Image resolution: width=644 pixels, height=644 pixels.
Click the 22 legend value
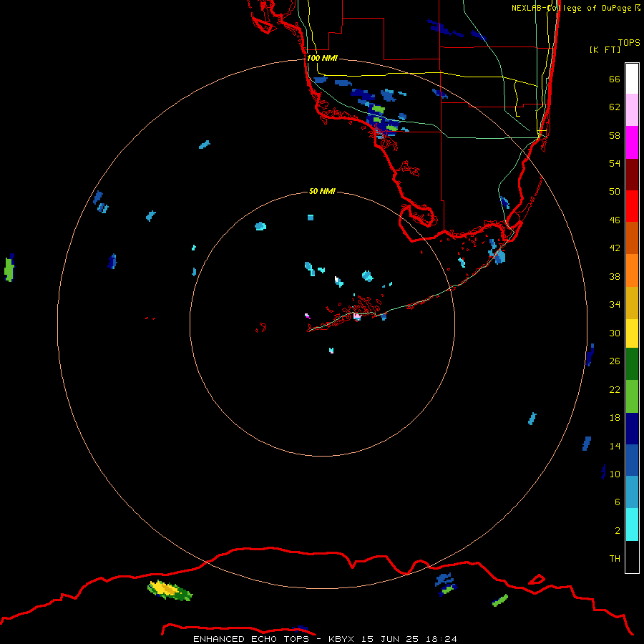tap(615, 390)
